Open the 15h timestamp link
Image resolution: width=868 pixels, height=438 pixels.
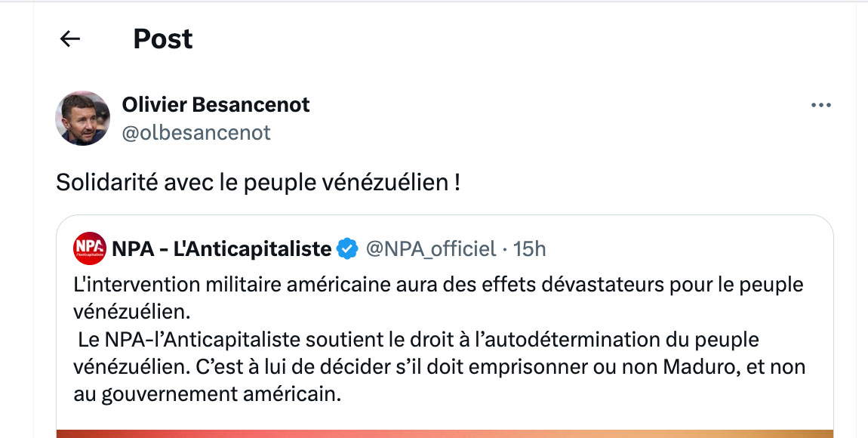click(529, 248)
